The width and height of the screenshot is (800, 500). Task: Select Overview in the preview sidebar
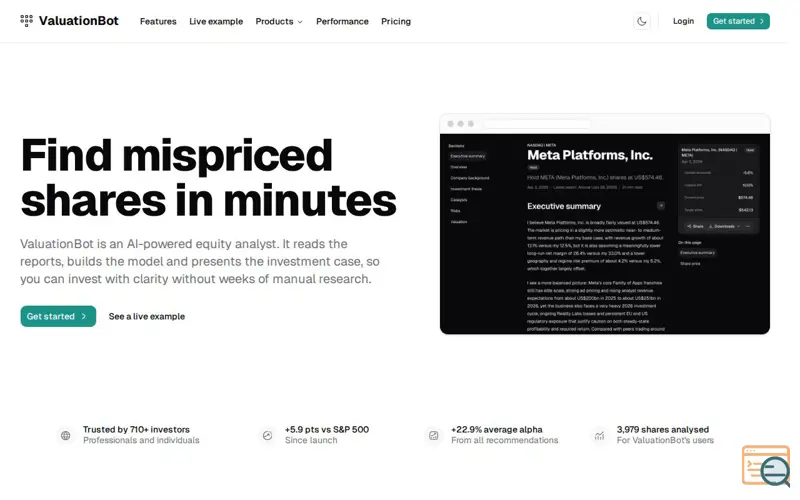(458, 167)
